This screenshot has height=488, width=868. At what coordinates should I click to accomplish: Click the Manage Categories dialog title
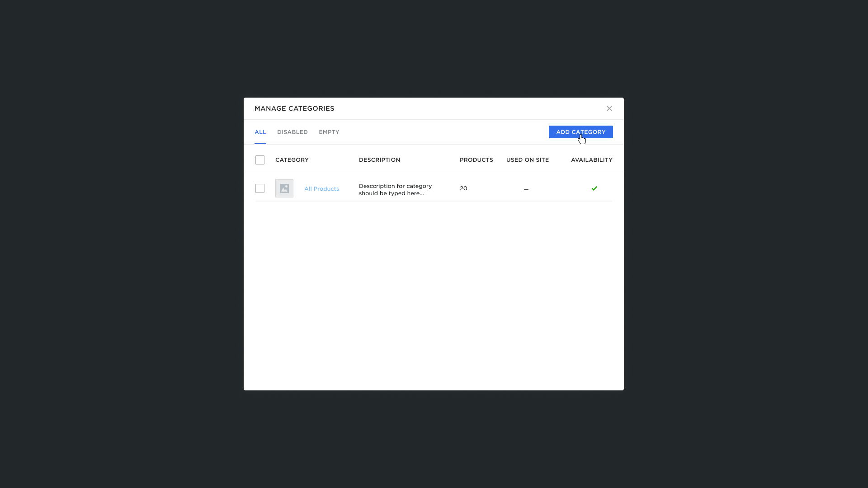[x=294, y=108]
